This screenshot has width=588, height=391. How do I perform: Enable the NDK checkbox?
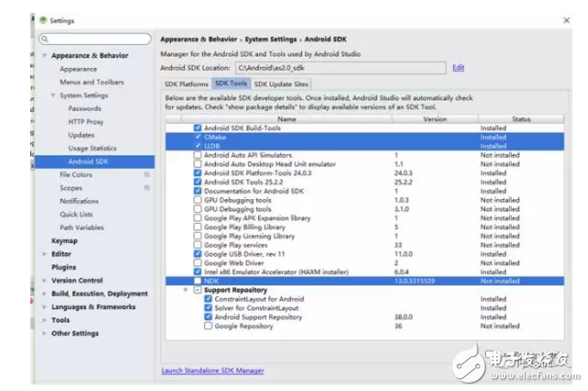pos(197,281)
